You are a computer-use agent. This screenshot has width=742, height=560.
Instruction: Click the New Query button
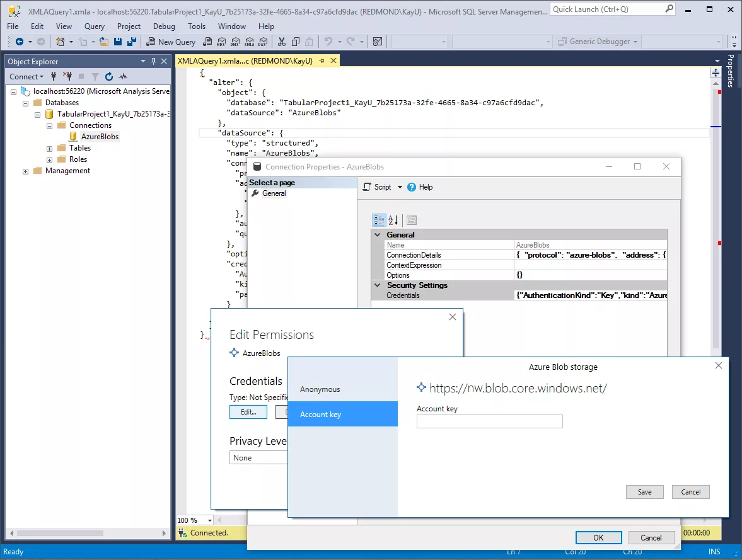pyautogui.click(x=171, y=42)
